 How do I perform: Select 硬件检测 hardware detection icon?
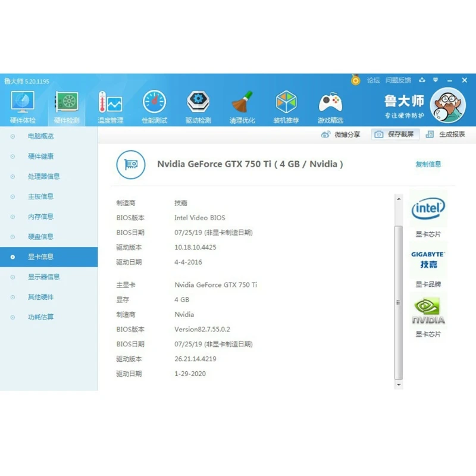click(67, 107)
